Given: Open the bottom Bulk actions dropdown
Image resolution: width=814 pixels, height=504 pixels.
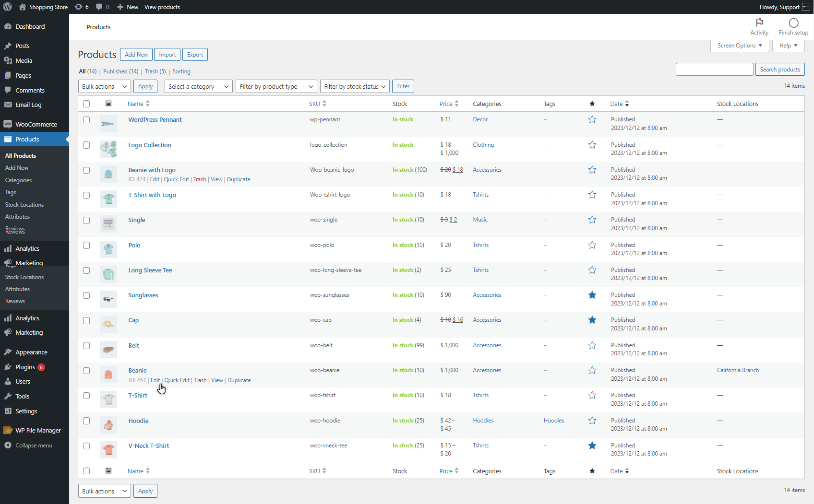Looking at the screenshot, I should [105, 491].
